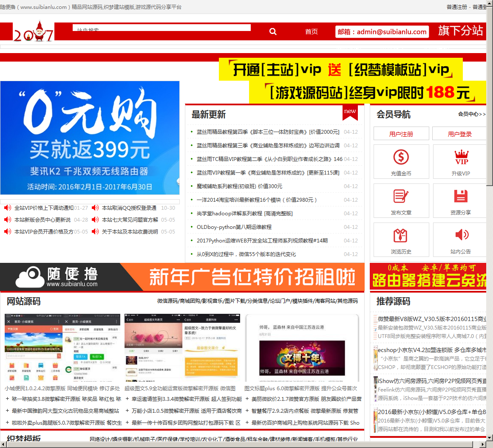Click speaker icon beside 本站取消QQ授权登录通

click(95, 208)
